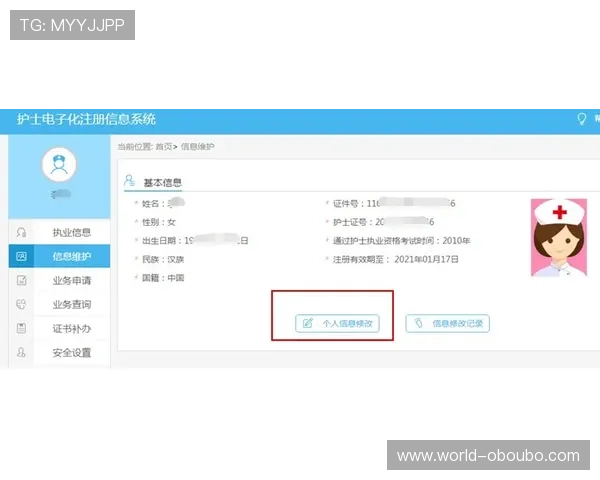Click the 业务申请 edit icon
Viewport: 600px width, 480px height.
[21, 280]
